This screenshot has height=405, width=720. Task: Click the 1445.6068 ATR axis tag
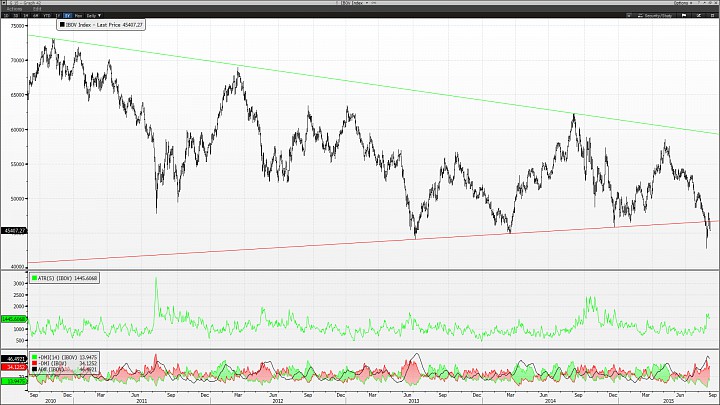[x=14, y=319]
